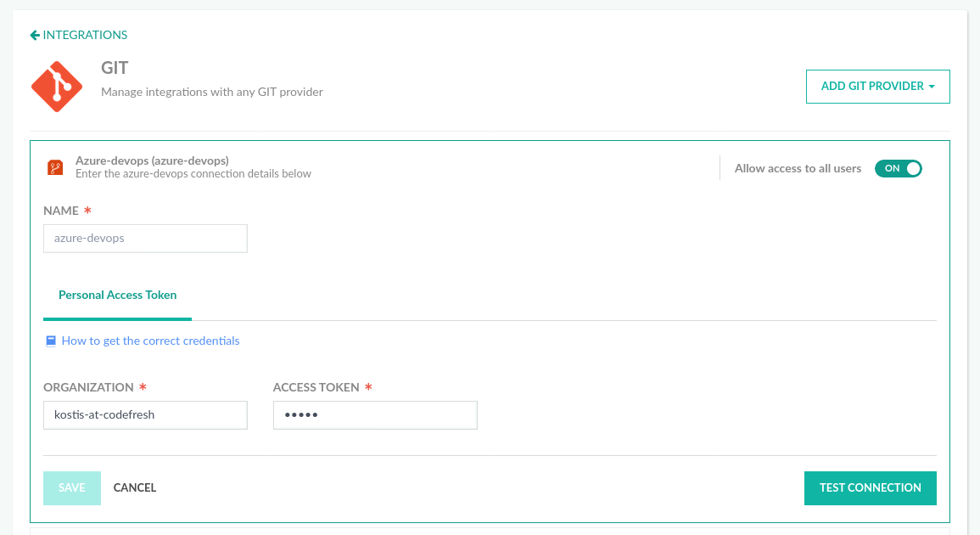
Task: Click the ACCESS TOKEN field label
Action: coord(316,387)
